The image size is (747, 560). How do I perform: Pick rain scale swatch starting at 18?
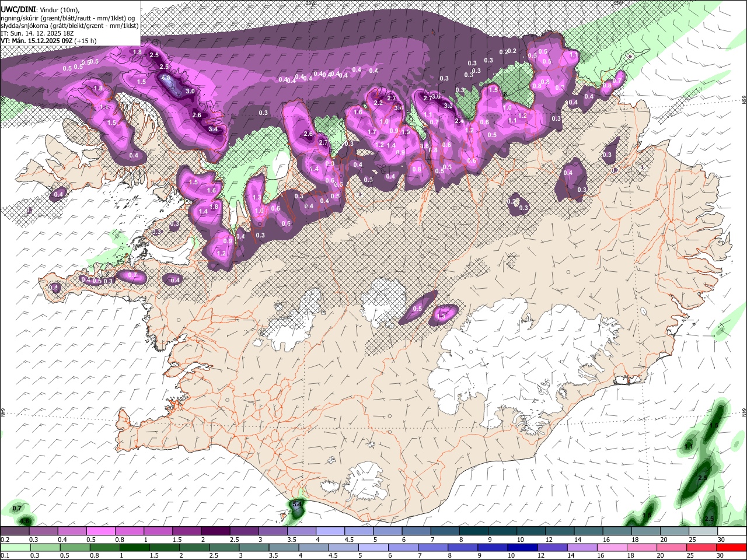click(x=641, y=547)
